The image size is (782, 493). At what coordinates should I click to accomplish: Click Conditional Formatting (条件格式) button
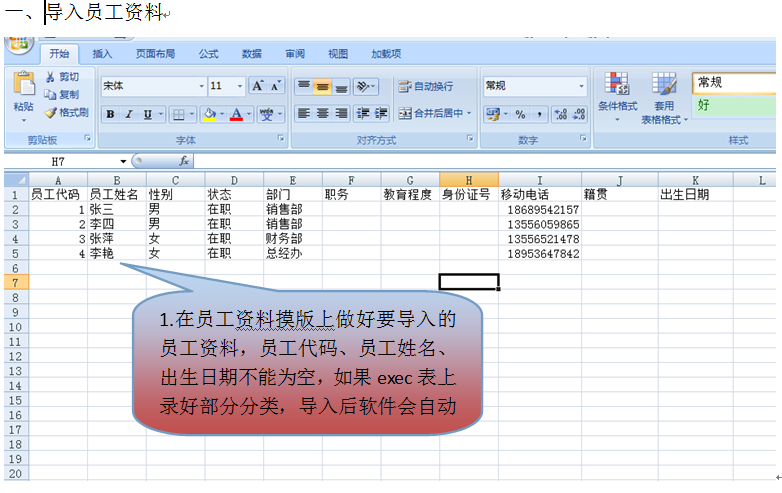[x=617, y=98]
